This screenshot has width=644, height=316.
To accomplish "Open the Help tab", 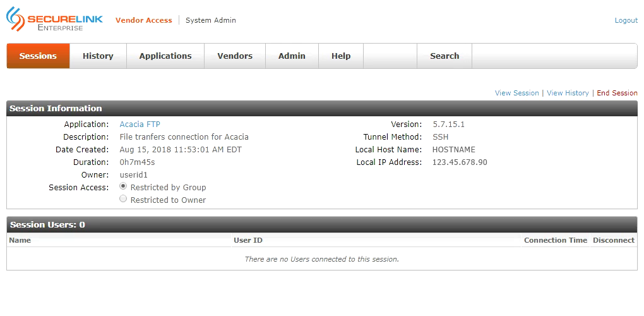I will click(x=341, y=56).
